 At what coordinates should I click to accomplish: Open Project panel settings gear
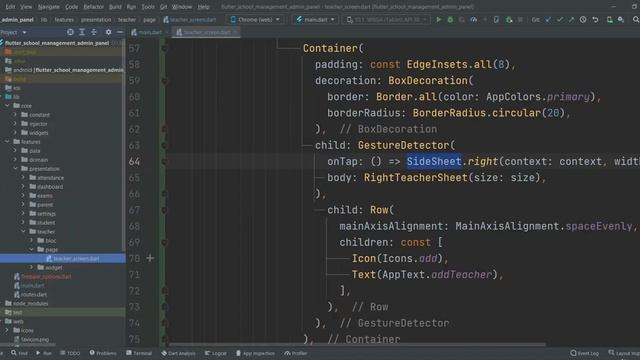point(108,32)
